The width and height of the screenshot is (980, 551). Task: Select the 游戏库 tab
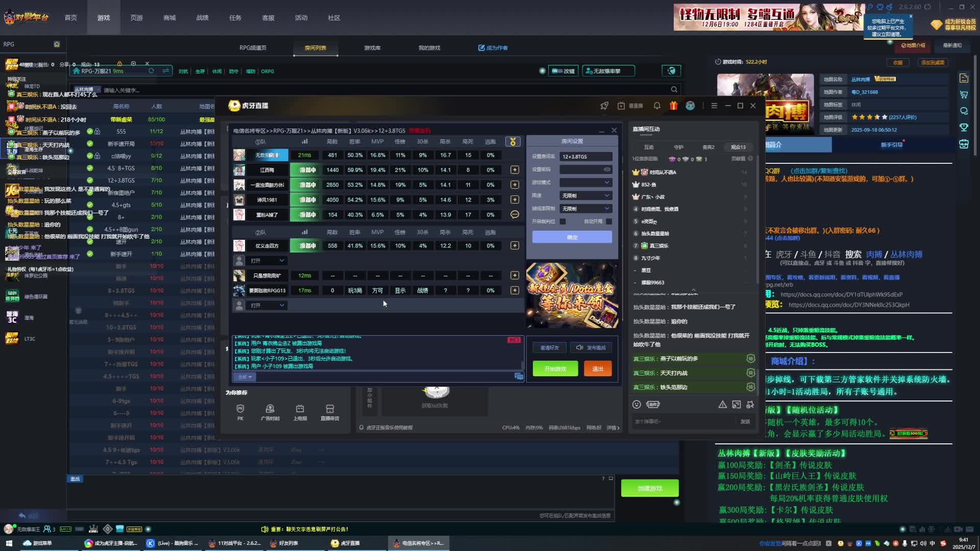[x=372, y=48]
